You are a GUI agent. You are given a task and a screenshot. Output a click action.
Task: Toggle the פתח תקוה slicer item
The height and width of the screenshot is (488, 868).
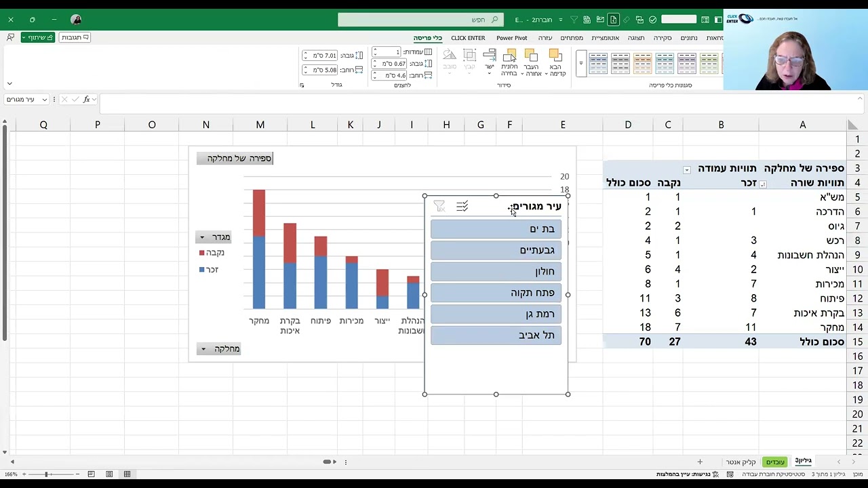[496, 293]
